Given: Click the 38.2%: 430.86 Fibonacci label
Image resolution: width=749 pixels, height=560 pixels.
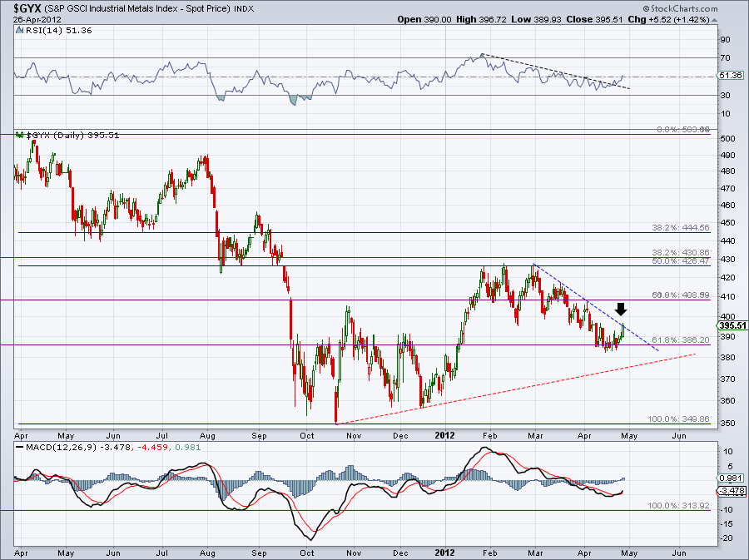Looking at the screenshot, I should click(x=681, y=253).
